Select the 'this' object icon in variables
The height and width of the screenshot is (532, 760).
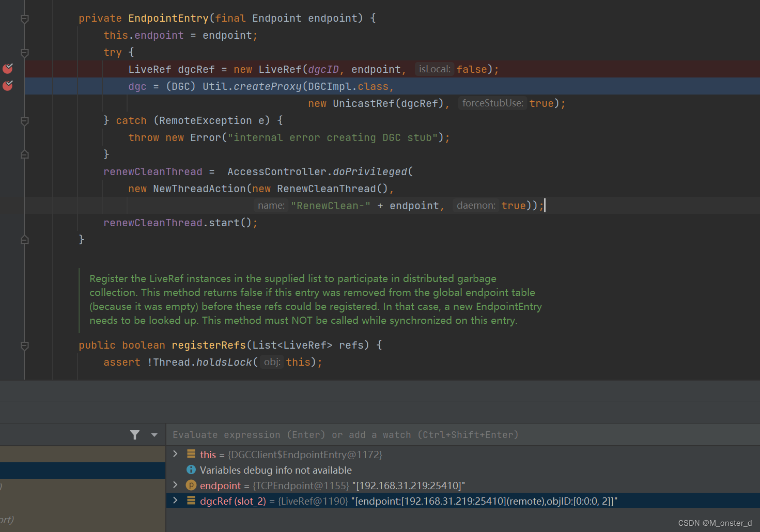click(x=191, y=454)
